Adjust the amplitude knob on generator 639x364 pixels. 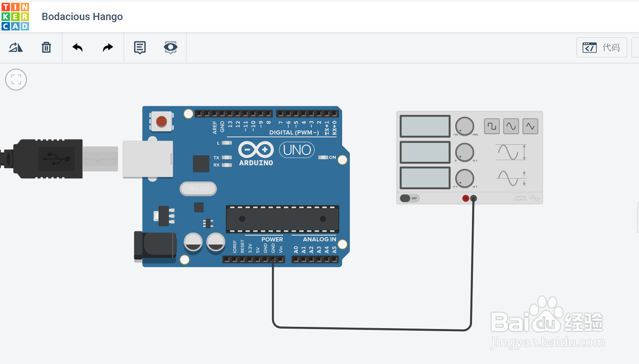pyautogui.click(x=465, y=152)
